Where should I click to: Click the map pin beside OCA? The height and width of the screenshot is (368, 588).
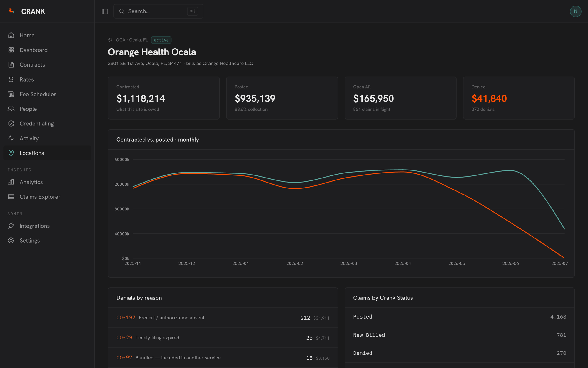(x=110, y=40)
